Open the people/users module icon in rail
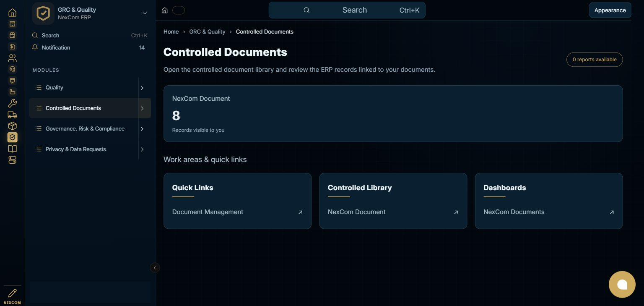 tap(12, 58)
